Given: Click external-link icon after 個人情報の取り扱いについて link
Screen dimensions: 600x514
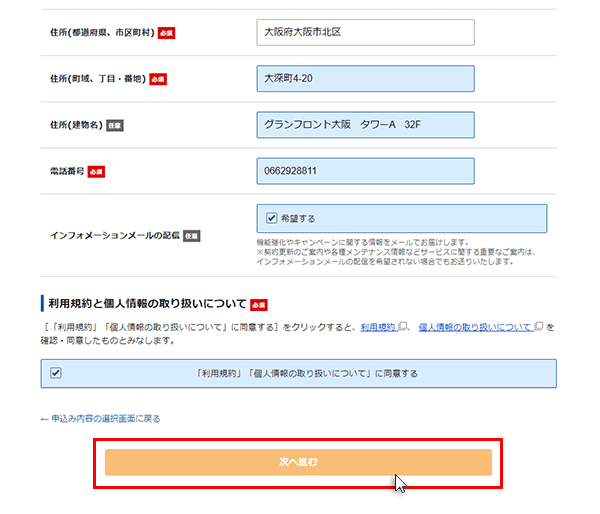Looking at the screenshot, I should (x=539, y=327).
